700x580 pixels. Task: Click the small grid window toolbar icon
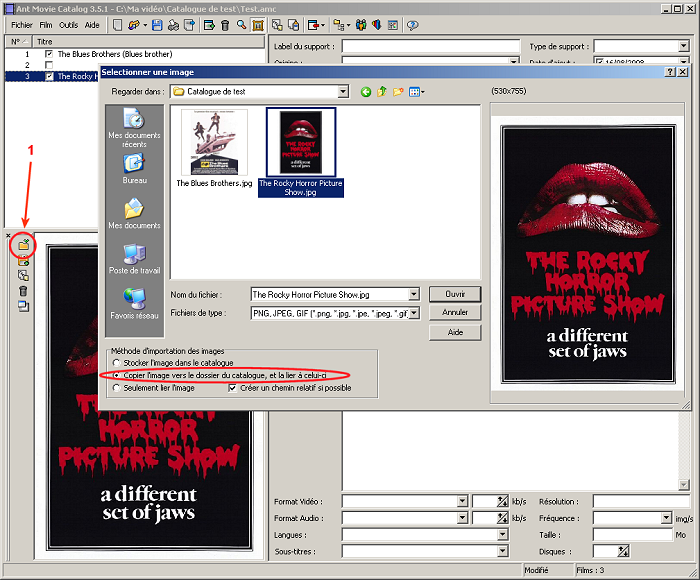tap(393, 25)
